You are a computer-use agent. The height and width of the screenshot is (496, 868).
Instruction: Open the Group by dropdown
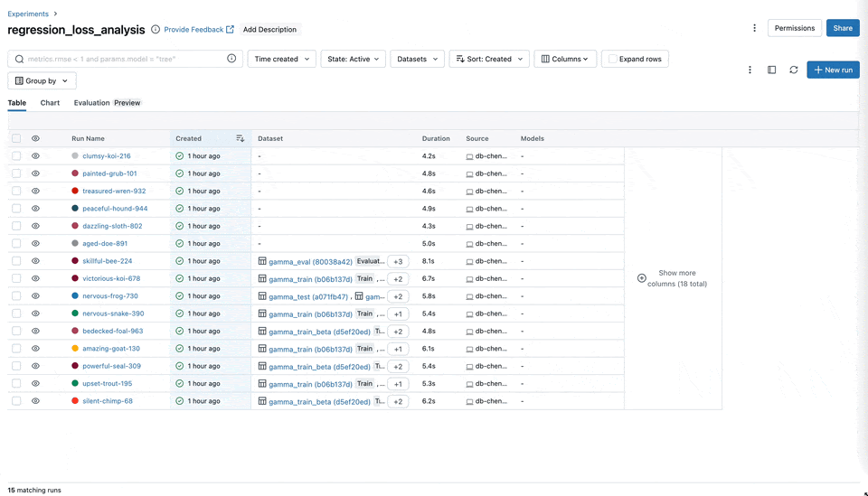[42, 80]
